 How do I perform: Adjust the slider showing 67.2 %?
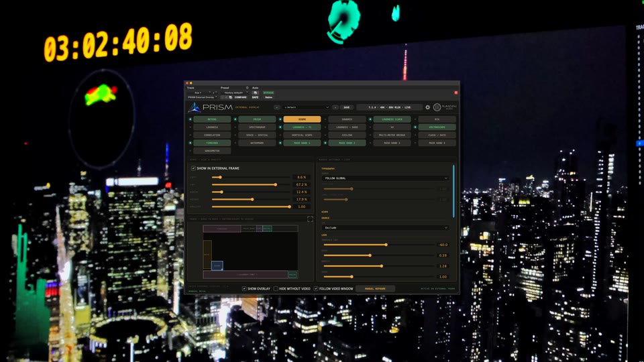(x=251, y=185)
